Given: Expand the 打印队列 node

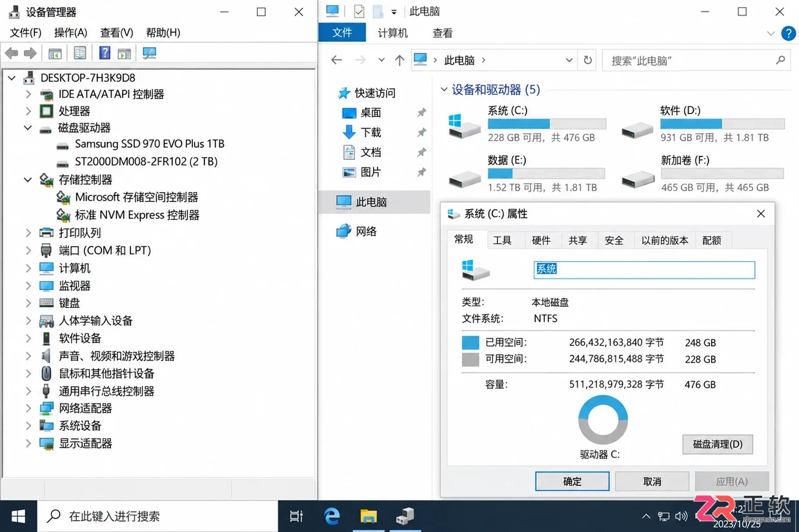Looking at the screenshot, I should pyautogui.click(x=28, y=233).
